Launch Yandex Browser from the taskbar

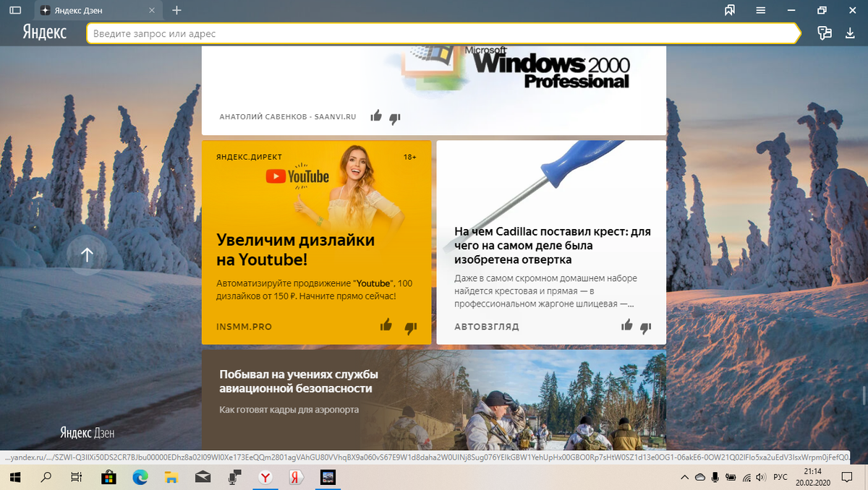tap(265, 477)
